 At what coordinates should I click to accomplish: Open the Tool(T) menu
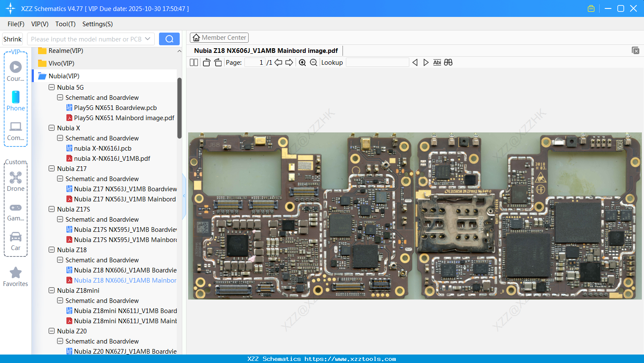coord(65,24)
